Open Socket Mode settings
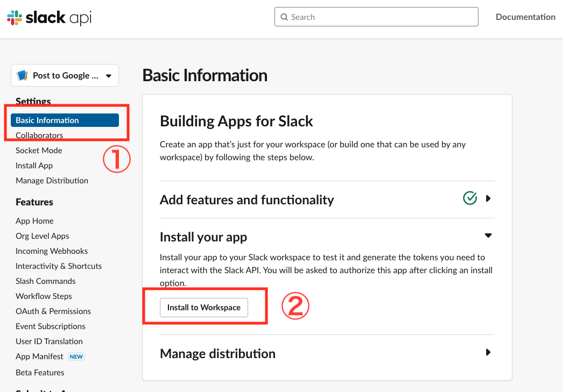Viewport: 563px width, 392px height. 39,150
